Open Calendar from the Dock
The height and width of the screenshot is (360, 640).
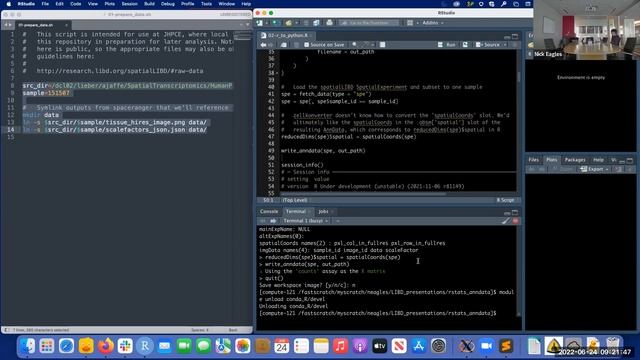[x=282, y=346]
